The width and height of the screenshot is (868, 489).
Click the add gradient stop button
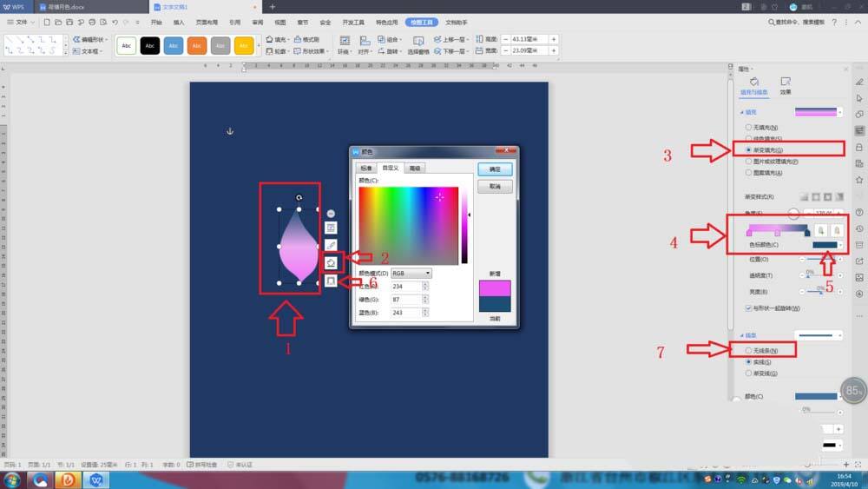pos(821,230)
